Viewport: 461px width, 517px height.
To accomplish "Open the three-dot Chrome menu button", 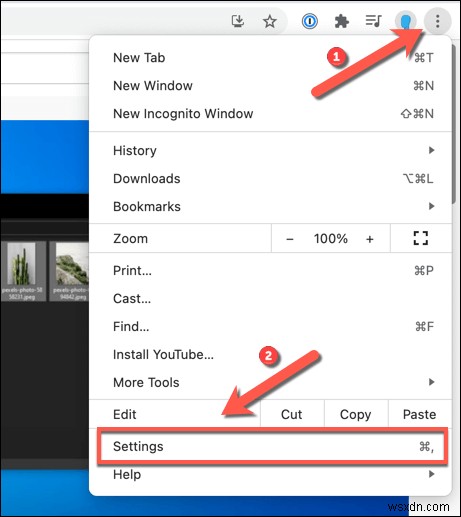I will coord(437,22).
